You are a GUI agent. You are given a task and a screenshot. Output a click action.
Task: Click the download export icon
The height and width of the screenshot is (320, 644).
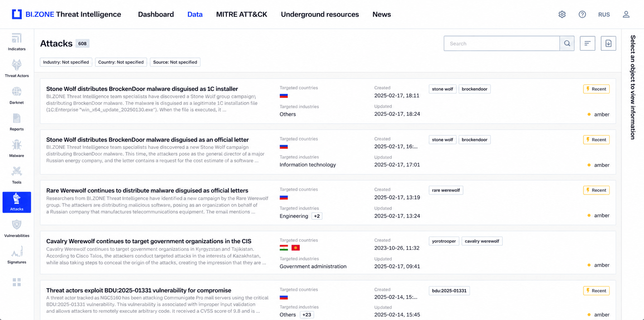(609, 43)
